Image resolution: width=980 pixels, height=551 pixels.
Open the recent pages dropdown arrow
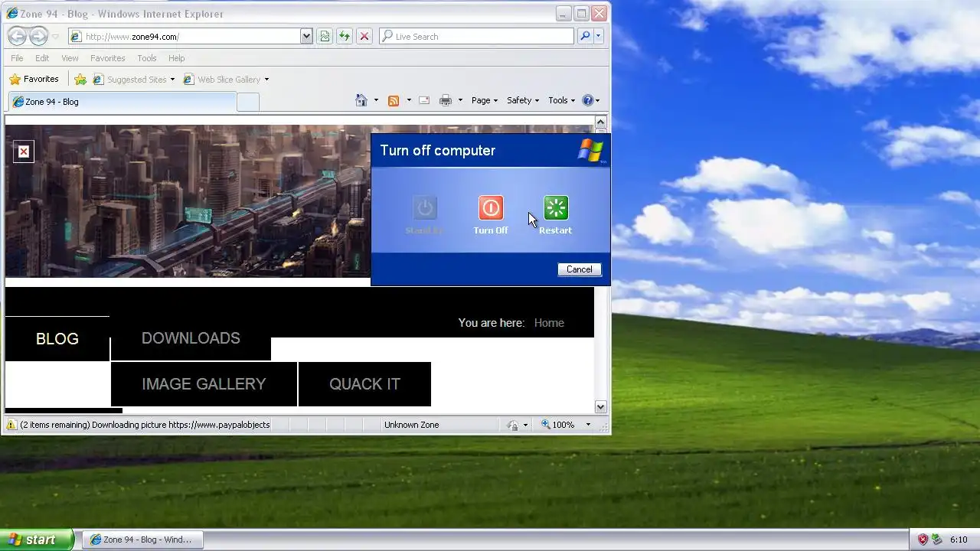click(55, 37)
